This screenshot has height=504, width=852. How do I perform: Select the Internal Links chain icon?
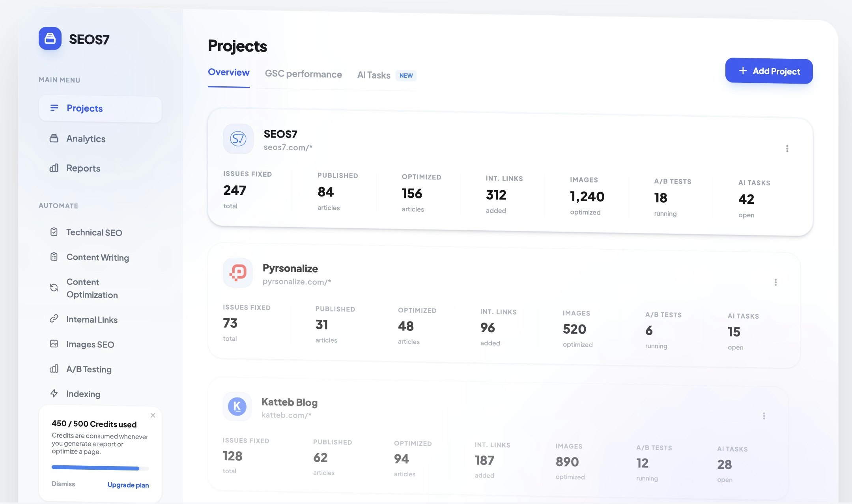pos(54,319)
